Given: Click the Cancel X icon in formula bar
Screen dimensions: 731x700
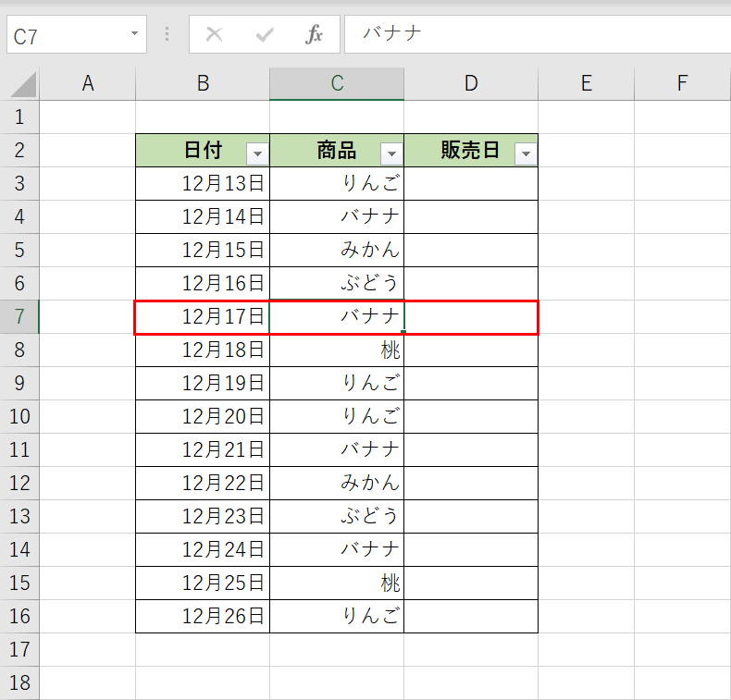Looking at the screenshot, I should click(214, 35).
